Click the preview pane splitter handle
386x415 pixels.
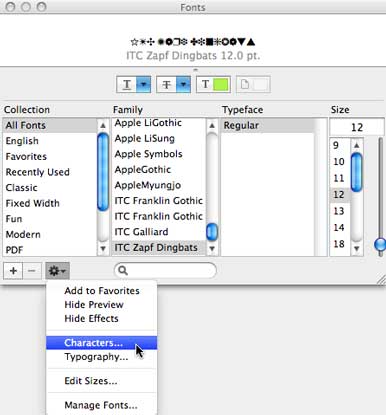pyautogui.click(x=195, y=70)
